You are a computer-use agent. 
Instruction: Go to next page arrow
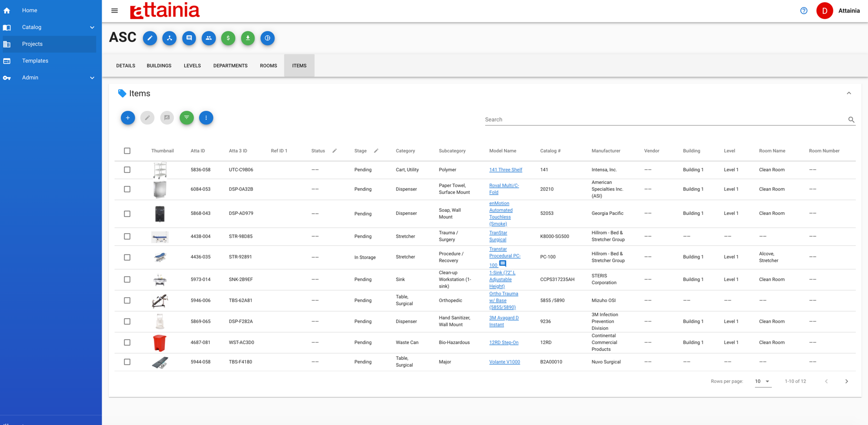(846, 381)
